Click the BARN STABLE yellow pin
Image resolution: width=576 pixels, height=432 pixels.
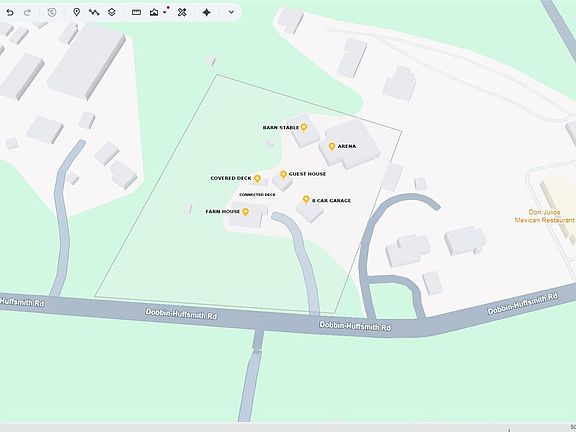(x=304, y=127)
